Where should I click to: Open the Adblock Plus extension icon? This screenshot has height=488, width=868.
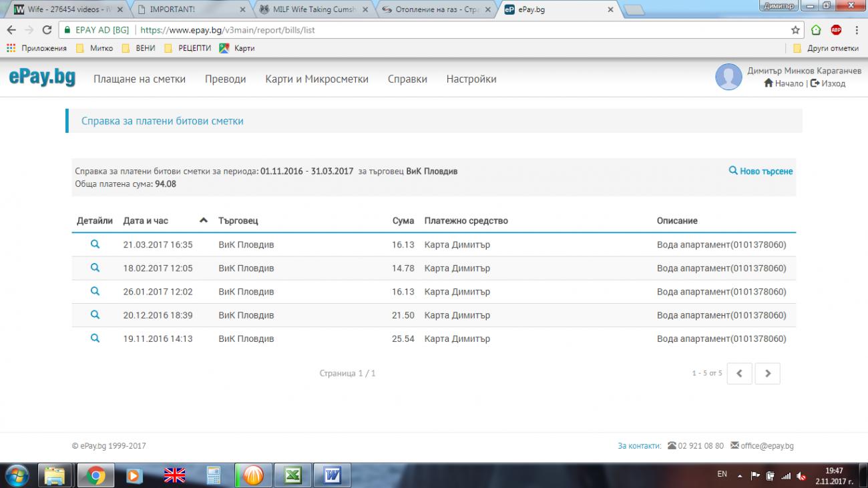point(836,30)
